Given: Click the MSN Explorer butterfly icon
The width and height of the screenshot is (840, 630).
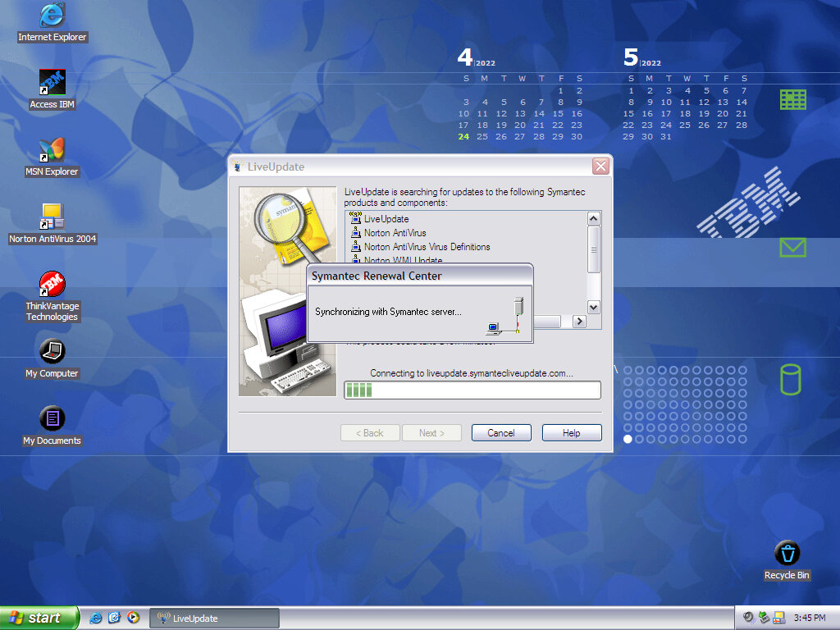Looking at the screenshot, I should click(52, 150).
